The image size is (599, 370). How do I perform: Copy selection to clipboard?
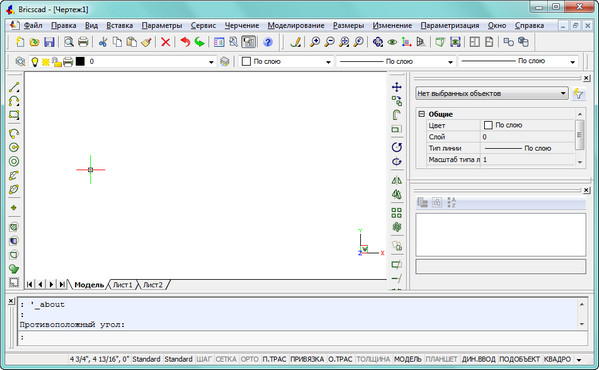[x=117, y=42]
